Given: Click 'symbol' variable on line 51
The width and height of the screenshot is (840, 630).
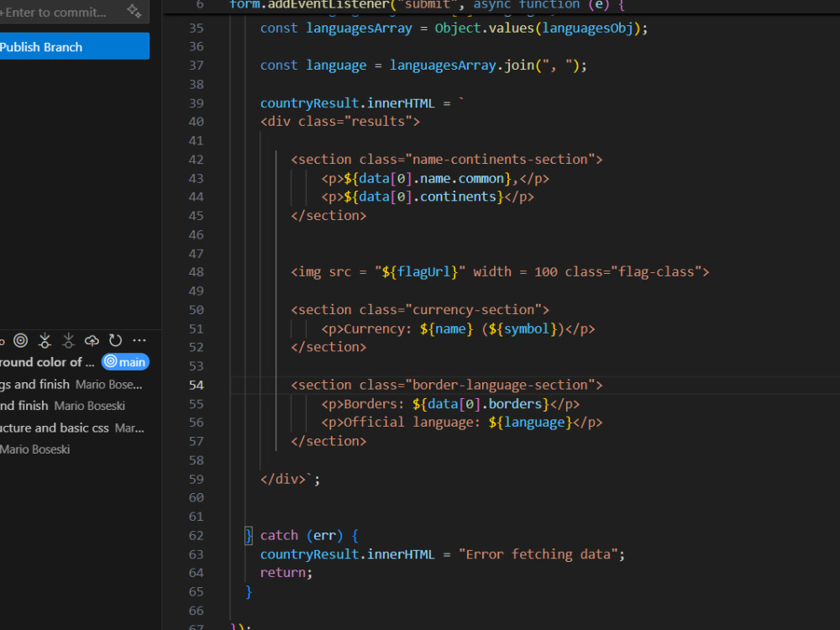Looking at the screenshot, I should [x=527, y=329].
